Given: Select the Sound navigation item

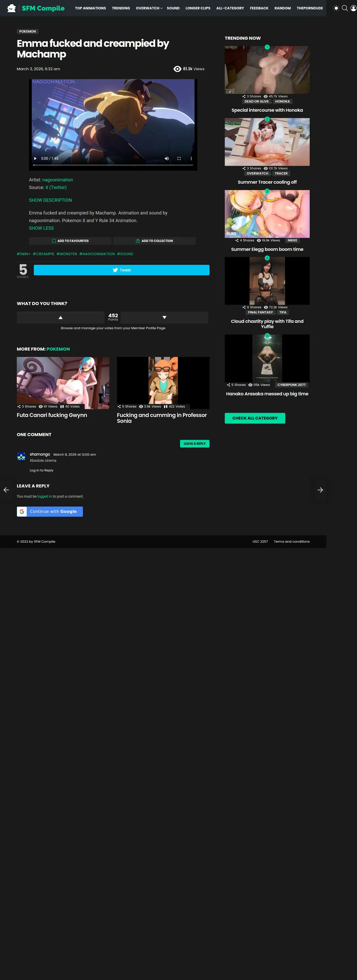Looking at the screenshot, I should pyautogui.click(x=173, y=8).
